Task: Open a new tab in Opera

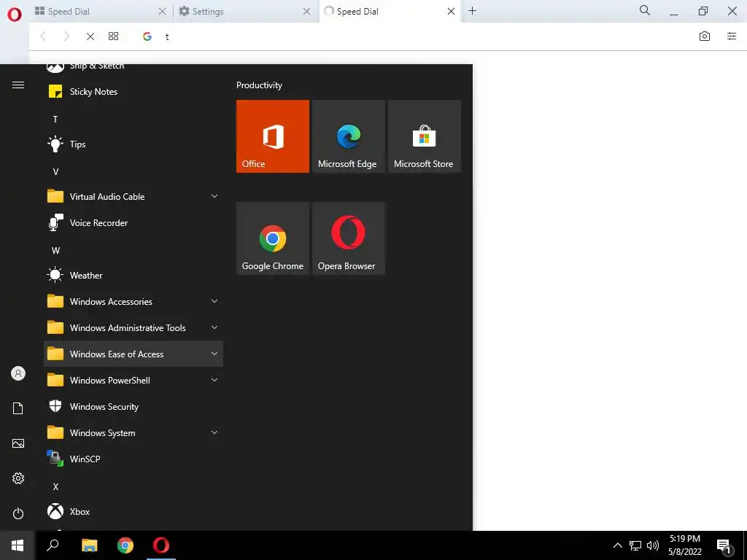Action: tap(472, 11)
